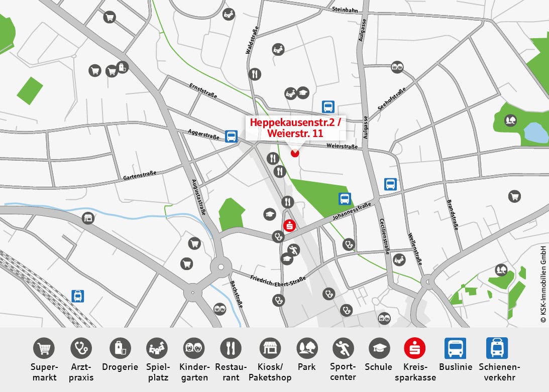Select the Bachstraße street label
The height and width of the screenshot is (392, 549).
[236, 294]
